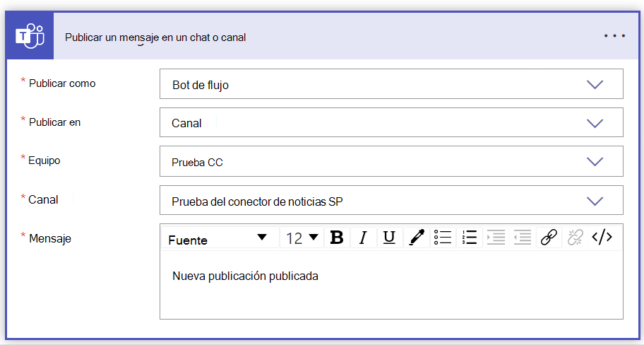Select 'Prueba del conector de noticias SP'
Image resolution: width=644 pixels, height=345 pixels.
(x=257, y=201)
